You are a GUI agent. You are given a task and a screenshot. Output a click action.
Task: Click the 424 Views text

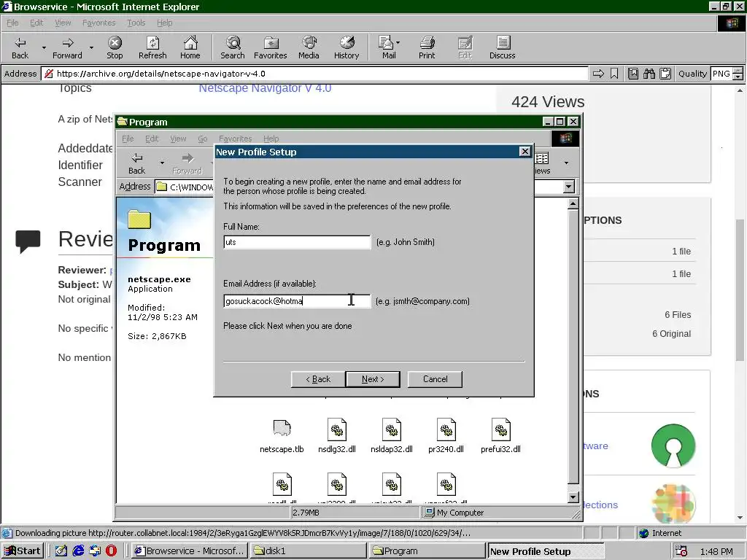tap(548, 102)
